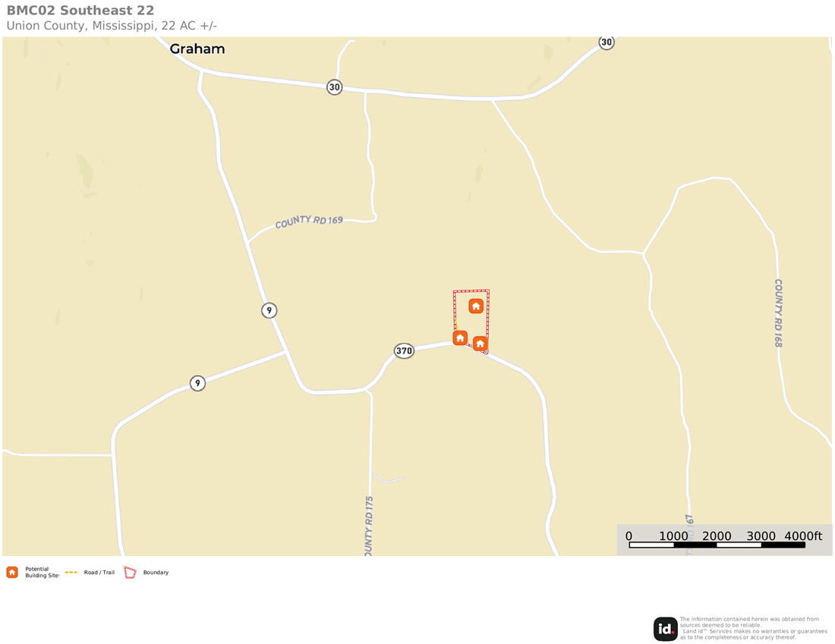This screenshot has width=835, height=644.
Task: Click the Potential Building Site legend icon
Action: click(12, 572)
